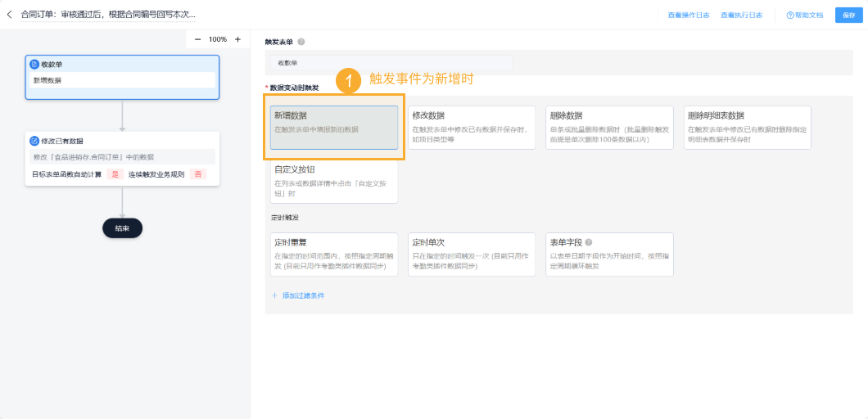Click help icon next to 表单字段
868x419 pixels.
[x=589, y=242]
